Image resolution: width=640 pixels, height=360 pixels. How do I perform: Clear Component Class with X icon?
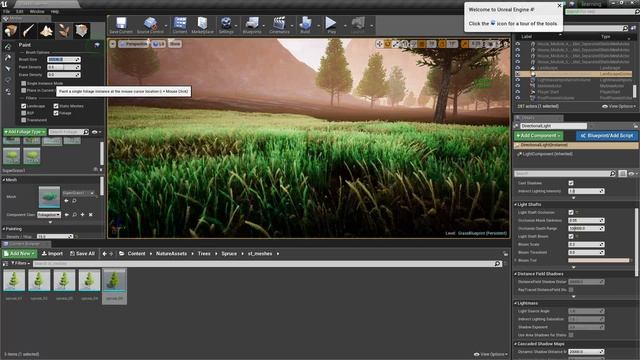pos(91,215)
